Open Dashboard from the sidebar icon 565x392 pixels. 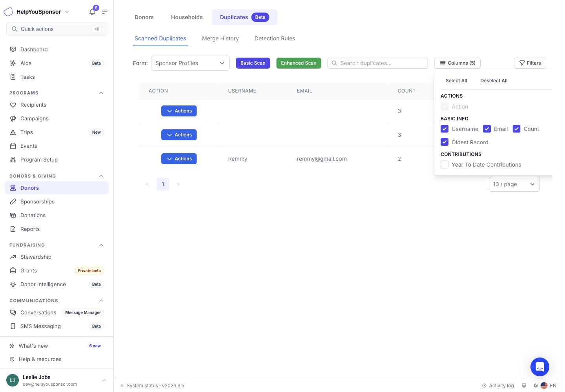[13, 49]
